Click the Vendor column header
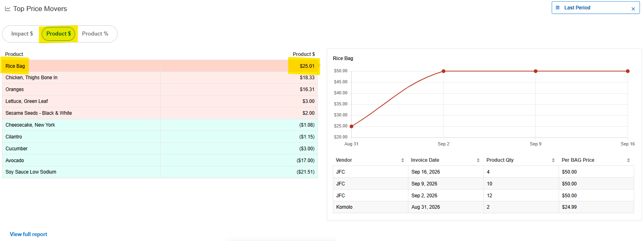This screenshot has height=241, width=644. (x=344, y=160)
